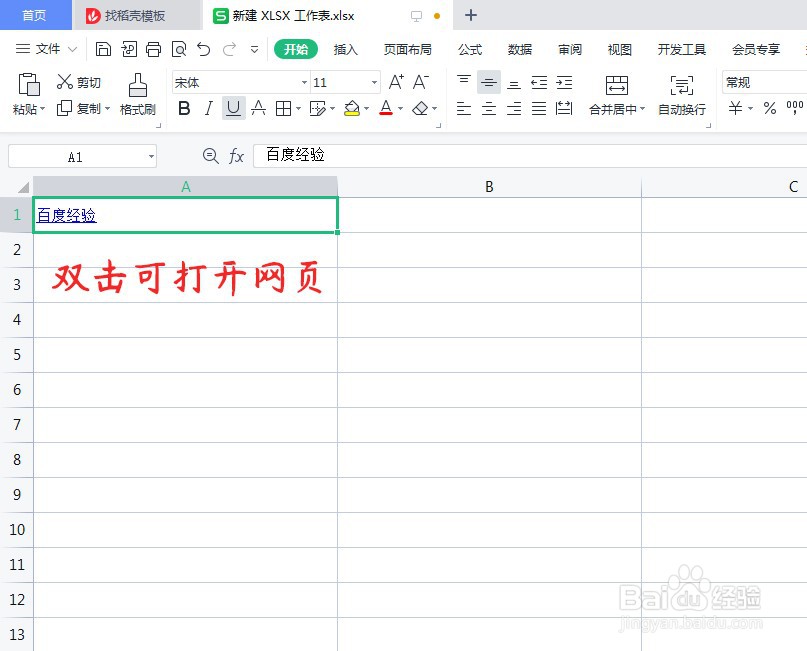The height and width of the screenshot is (651, 807).
Task: Toggle Underline formatting
Action: coord(233,108)
